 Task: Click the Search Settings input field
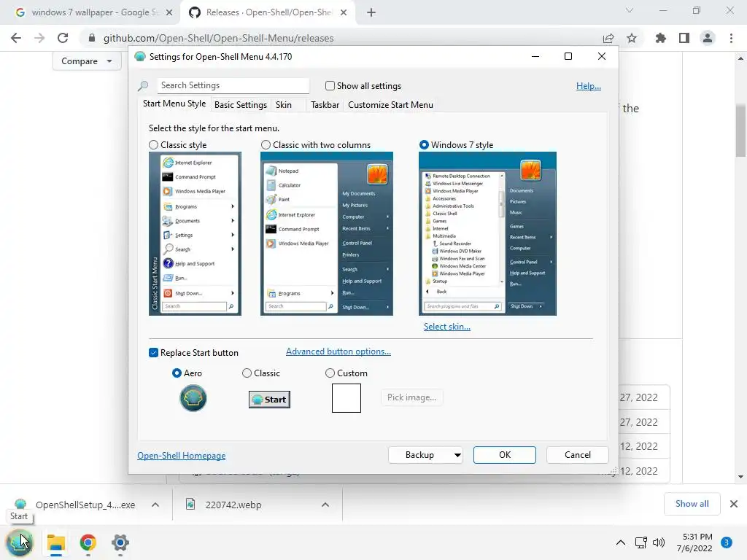(233, 86)
